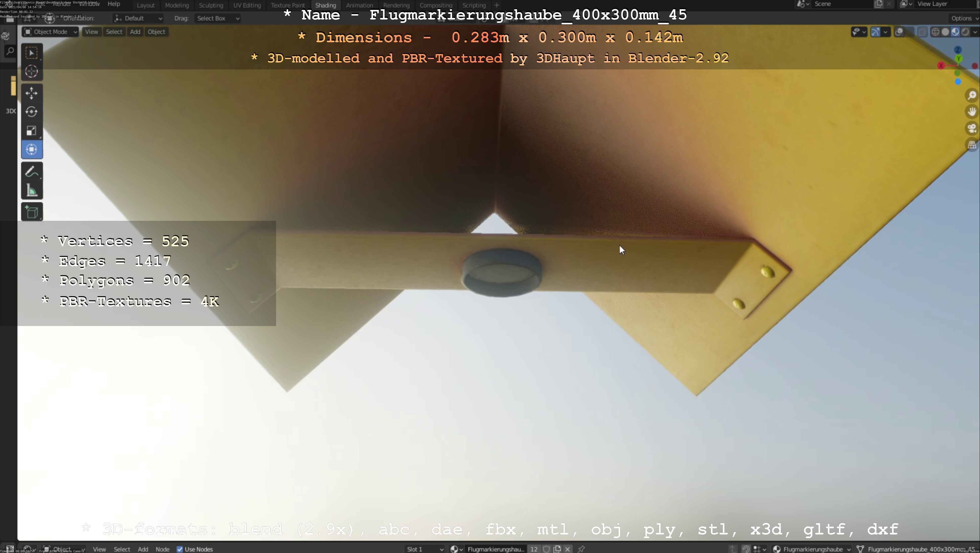980x553 pixels.
Task: Click the Flugmarkierungshau material name field
Action: (x=496, y=549)
